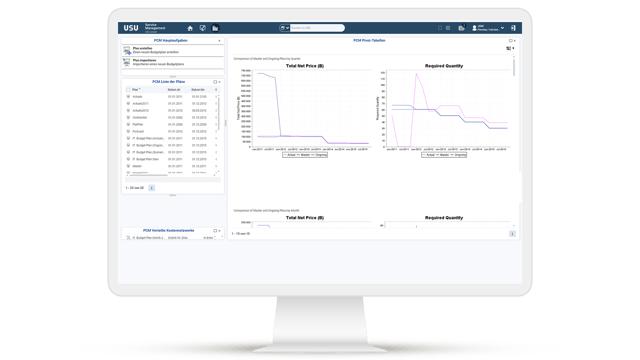Focus the global search input field
Screen dimensions: 640x360
click(317, 28)
